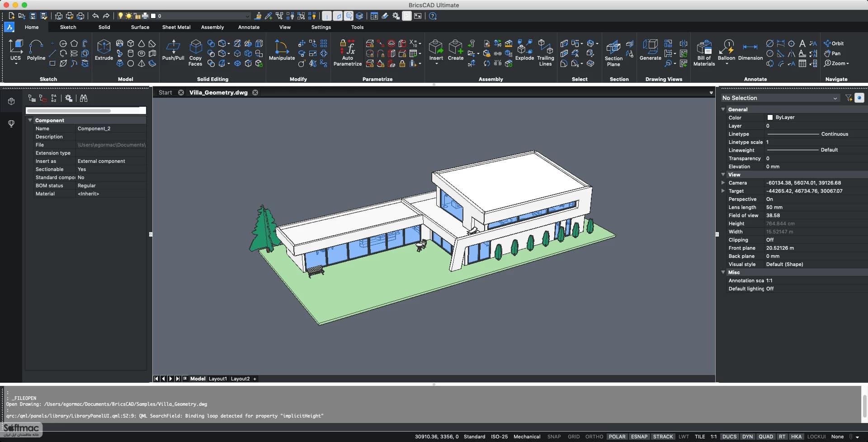The width and height of the screenshot is (868, 442).
Task: Collapse the View properties section
Action: 723,175
